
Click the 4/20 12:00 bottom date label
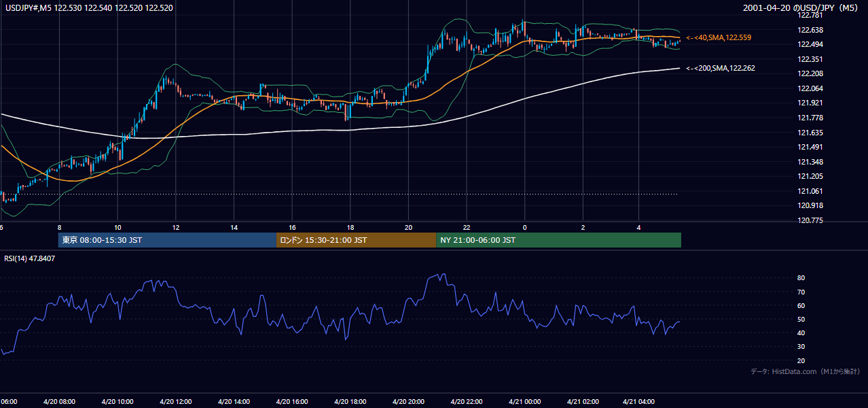(177, 402)
